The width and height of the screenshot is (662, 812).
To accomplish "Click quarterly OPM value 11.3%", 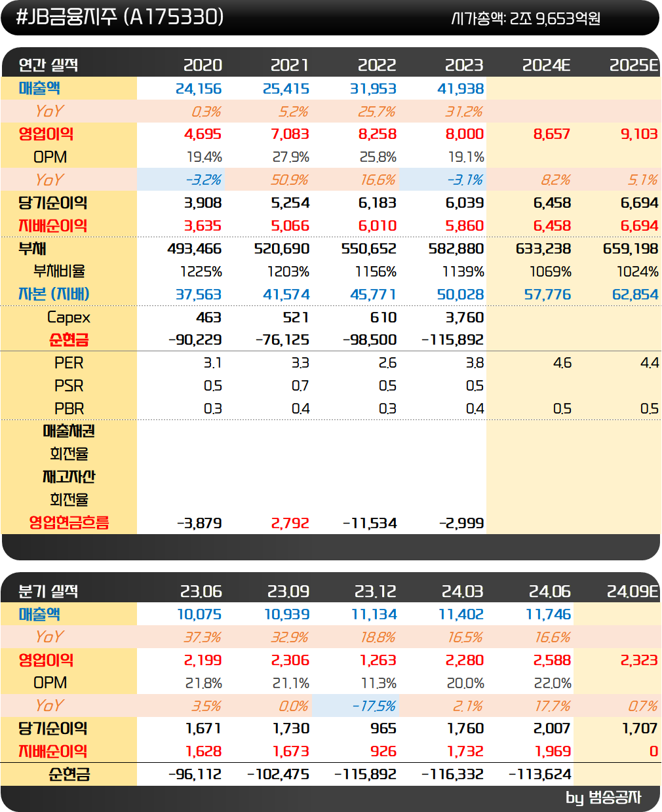I will coord(378,683).
